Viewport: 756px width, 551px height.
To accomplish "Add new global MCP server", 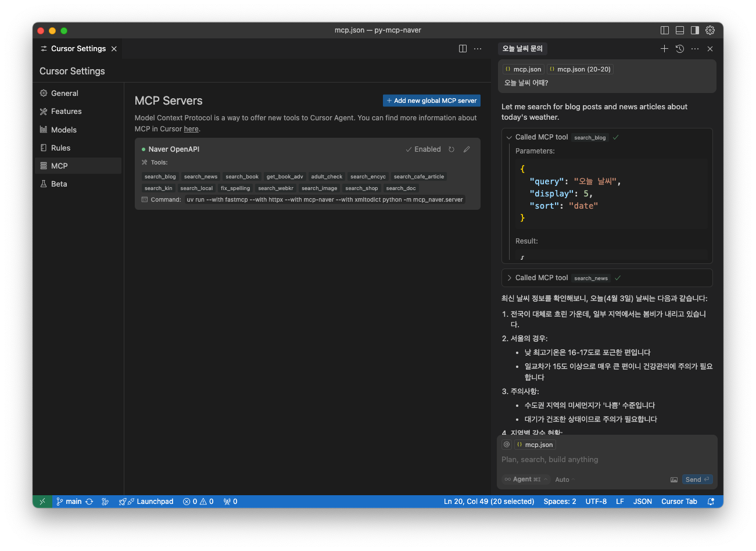I will [432, 101].
